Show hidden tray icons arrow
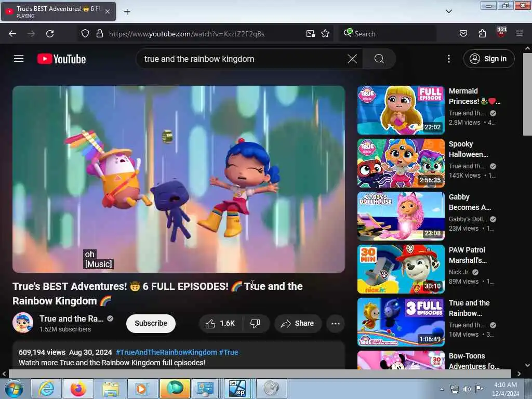The height and width of the screenshot is (399, 532). (442, 389)
